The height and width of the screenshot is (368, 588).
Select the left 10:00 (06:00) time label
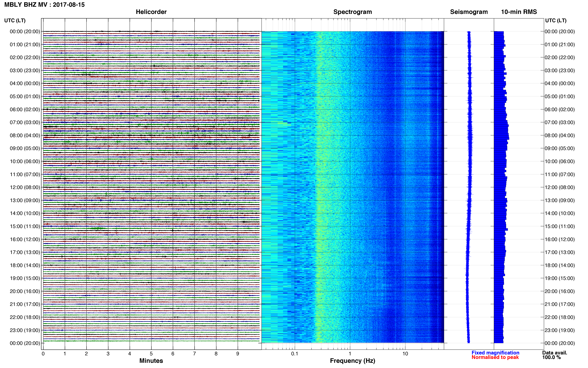[x=25, y=161]
